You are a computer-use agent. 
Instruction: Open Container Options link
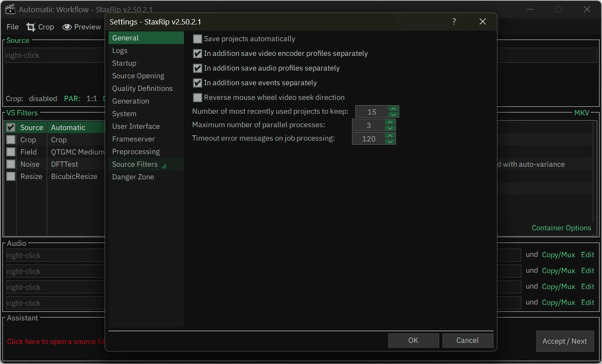point(561,228)
